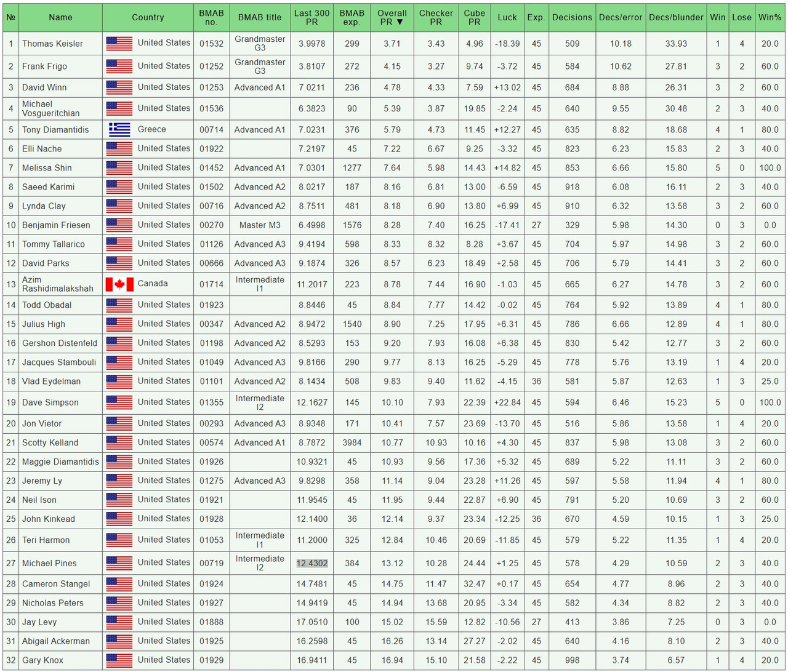The width and height of the screenshot is (788, 672).
Task: Click the Greece flag in Tony Diamantidis row
Action: pyautogui.click(x=119, y=130)
